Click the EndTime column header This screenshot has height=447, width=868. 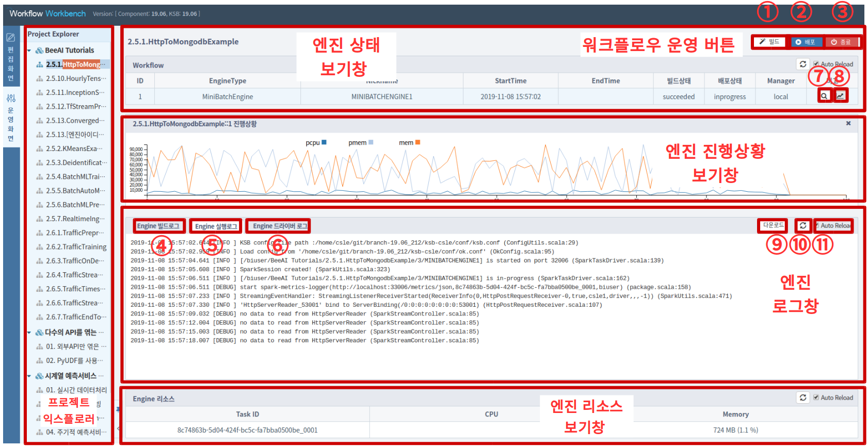(x=605, y=81)
